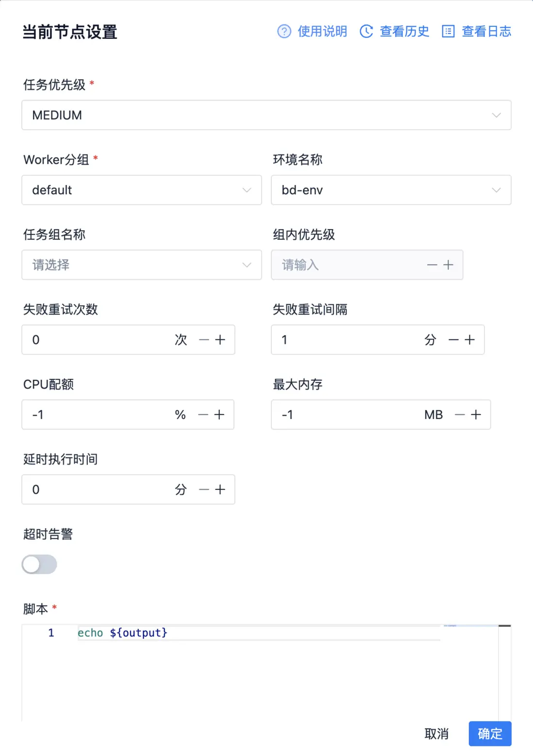Increase 失败重试次数 with the plus icon

(x=220, y=340)
